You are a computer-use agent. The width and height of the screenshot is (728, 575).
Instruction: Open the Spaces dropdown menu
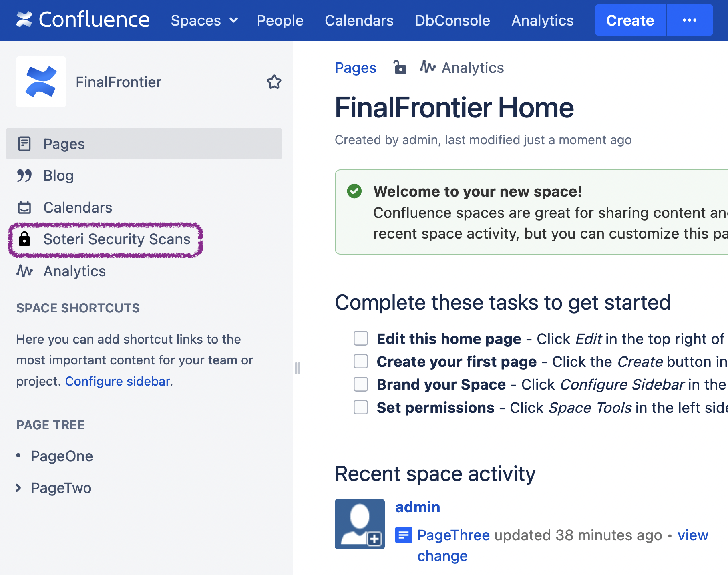click(204, 20)
